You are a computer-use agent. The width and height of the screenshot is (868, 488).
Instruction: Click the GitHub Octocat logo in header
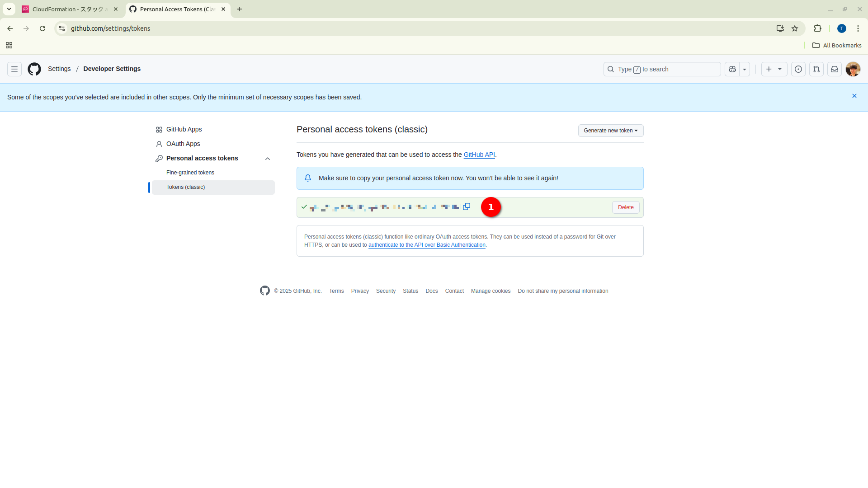[x=34, y=69]
